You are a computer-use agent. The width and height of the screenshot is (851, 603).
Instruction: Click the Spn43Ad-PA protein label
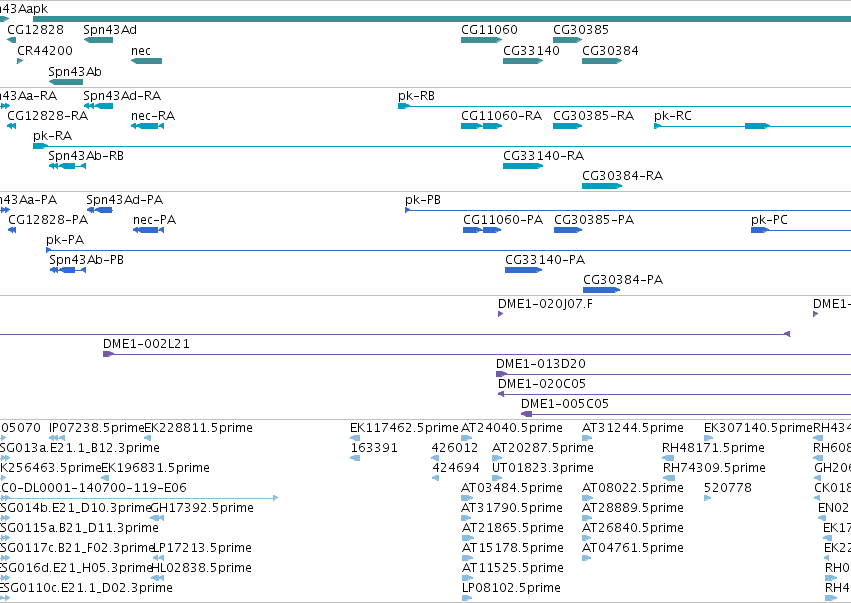tap(124, 200)
